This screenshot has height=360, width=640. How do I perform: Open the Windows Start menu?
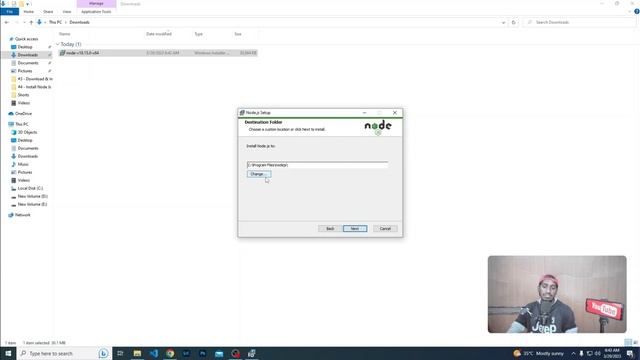8,353
